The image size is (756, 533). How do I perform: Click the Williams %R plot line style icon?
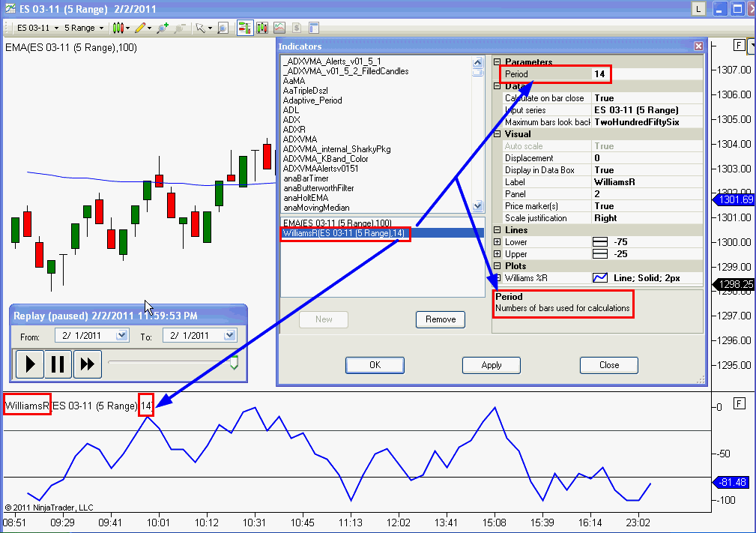600,278
